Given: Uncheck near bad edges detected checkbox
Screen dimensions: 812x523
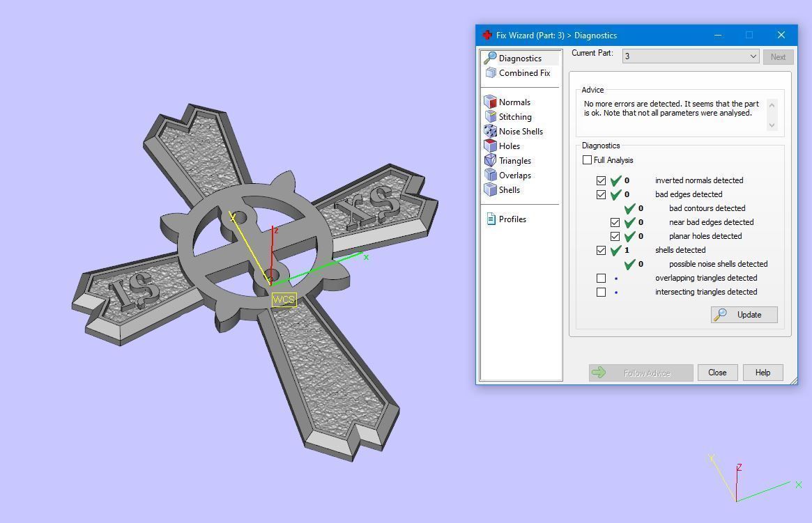Looking at the screenshot, I should (x=615, y=222).
